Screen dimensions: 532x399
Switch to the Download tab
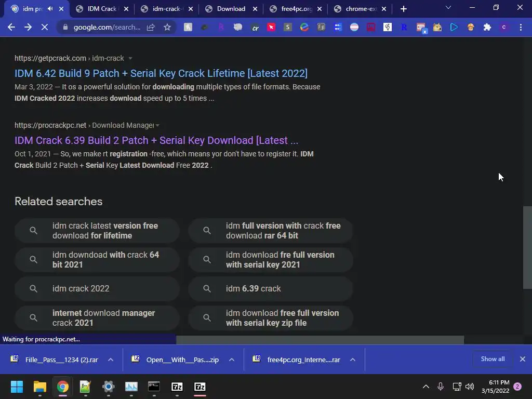tap(231, 9)
